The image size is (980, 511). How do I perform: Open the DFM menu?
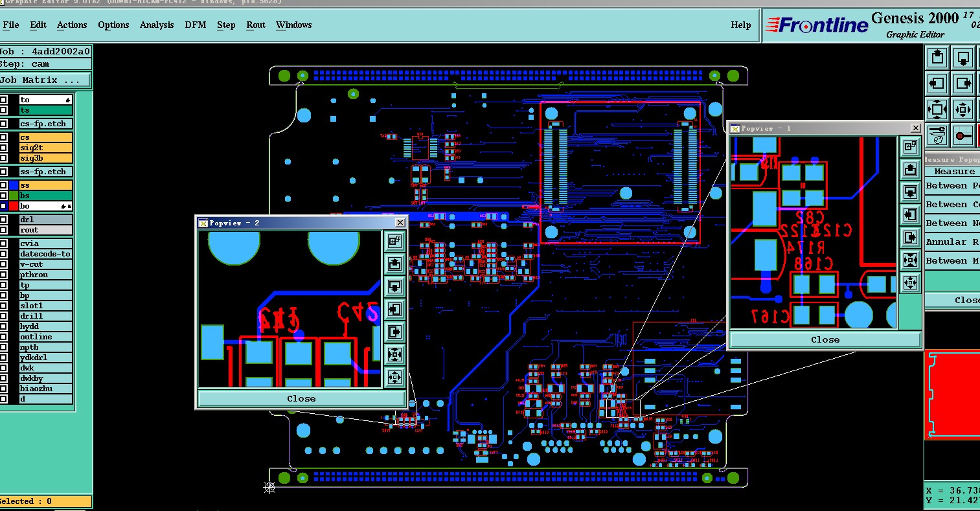(x=196, y=25)
